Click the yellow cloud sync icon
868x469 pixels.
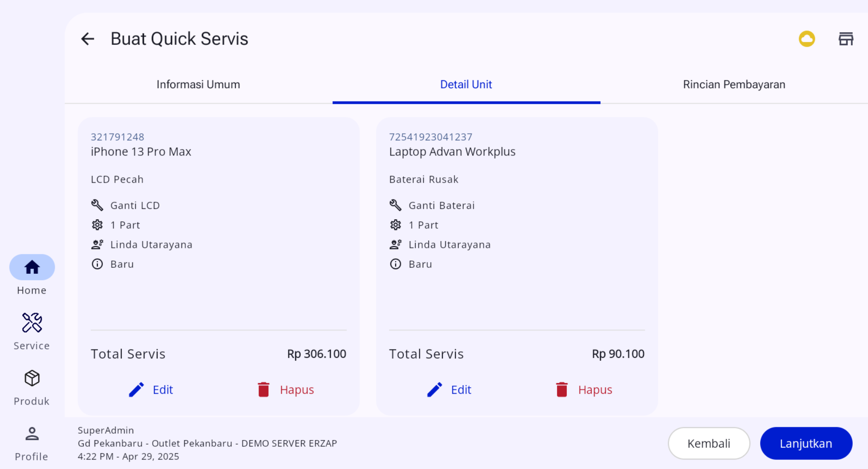(806, 39)
